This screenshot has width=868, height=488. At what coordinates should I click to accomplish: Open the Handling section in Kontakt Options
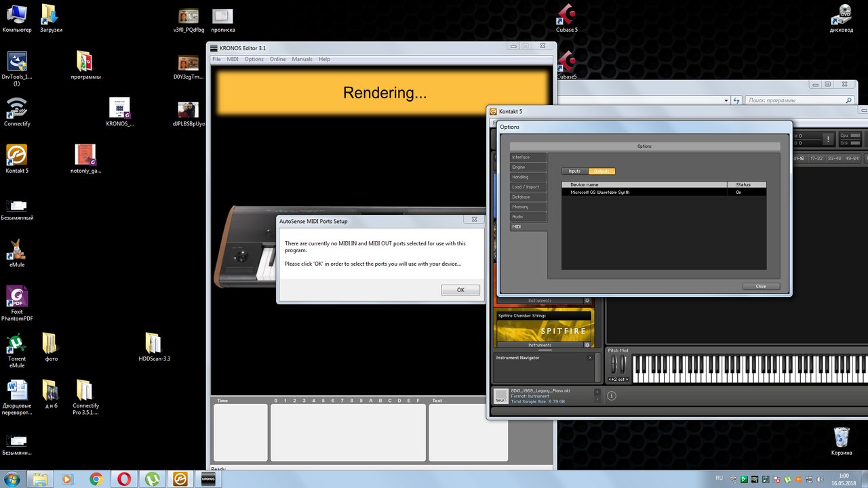point(528,177)
